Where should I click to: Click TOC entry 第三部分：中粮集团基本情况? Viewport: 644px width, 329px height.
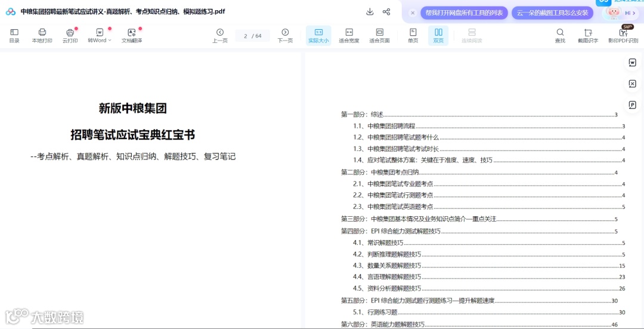479,219
